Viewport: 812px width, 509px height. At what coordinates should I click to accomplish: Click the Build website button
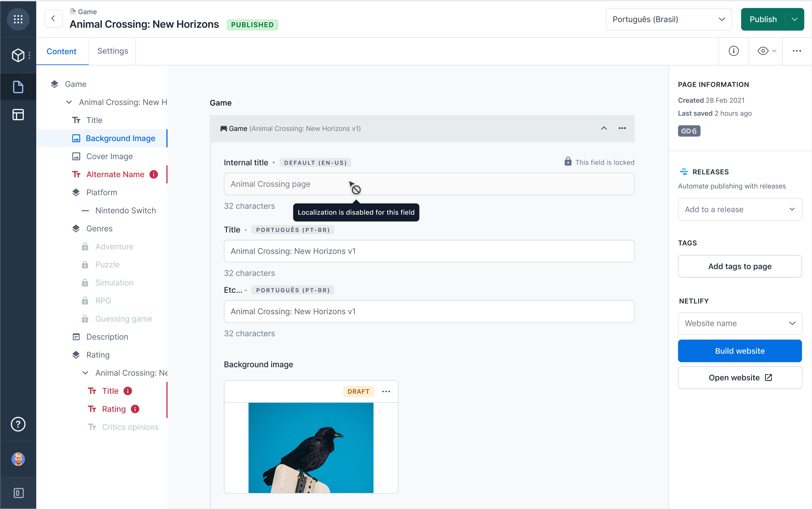pos(739,351)
